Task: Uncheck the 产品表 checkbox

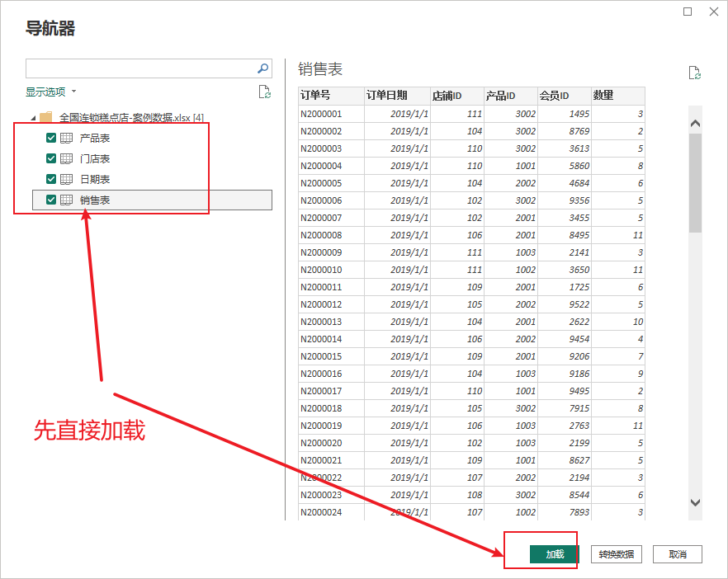Action: (51, 138)
